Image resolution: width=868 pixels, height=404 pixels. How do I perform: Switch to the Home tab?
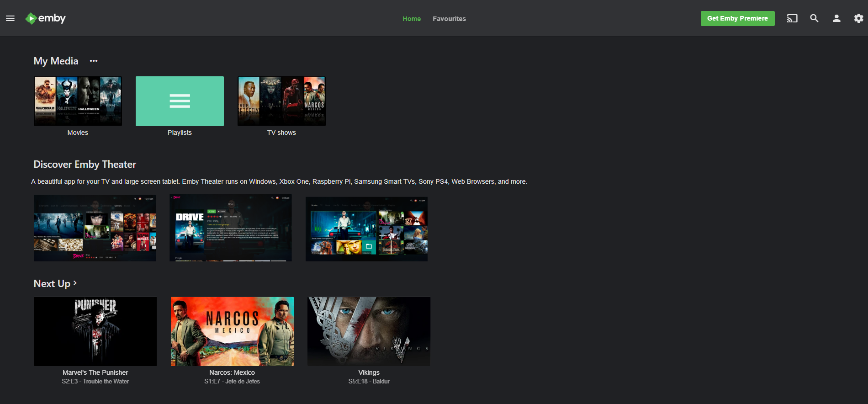click(x=412, y=19)
